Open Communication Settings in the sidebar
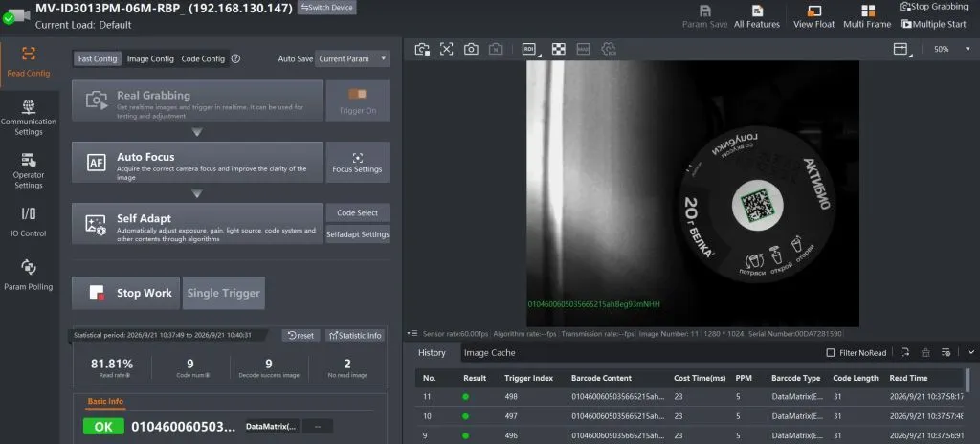This screenshot has width=980, height=444. (x=28, y=117)
